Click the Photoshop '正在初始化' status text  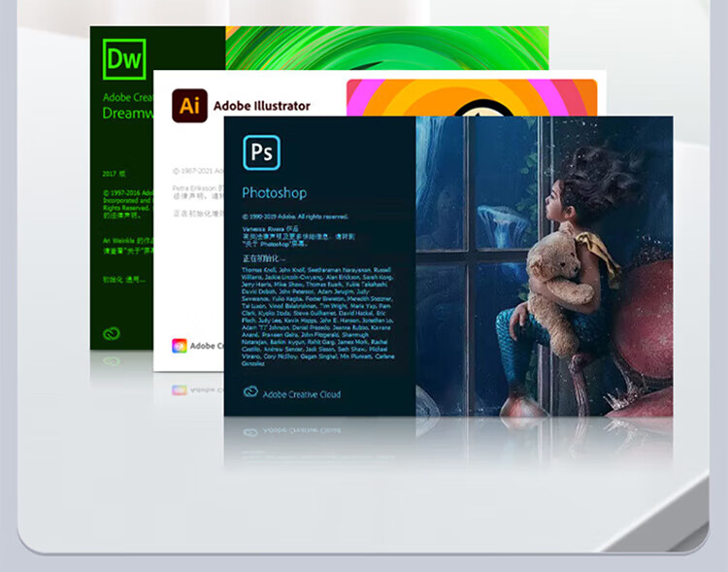coord(262,259)
